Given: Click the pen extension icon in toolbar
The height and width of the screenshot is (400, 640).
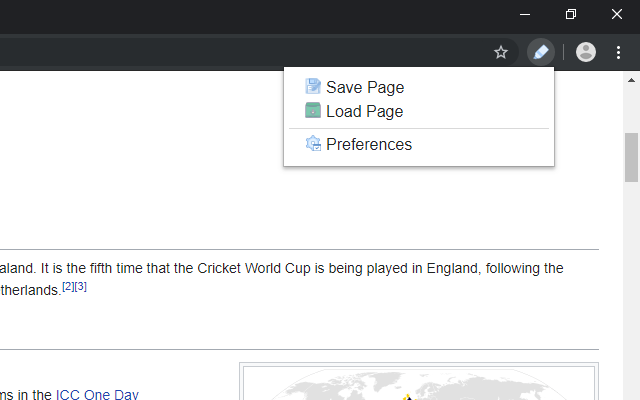Looking at the screenshot, I should click(540, 52).
